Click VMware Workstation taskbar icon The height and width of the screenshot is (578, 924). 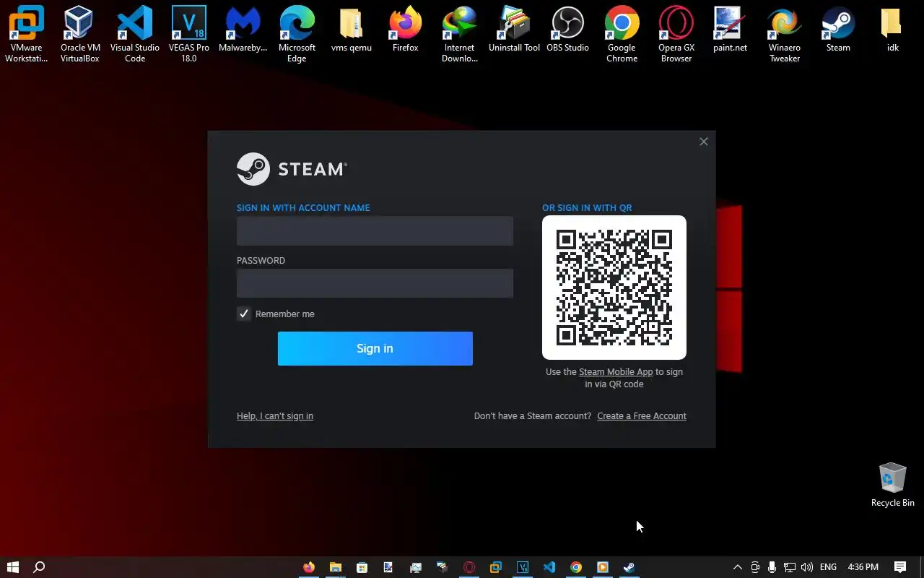pos(496,567)
